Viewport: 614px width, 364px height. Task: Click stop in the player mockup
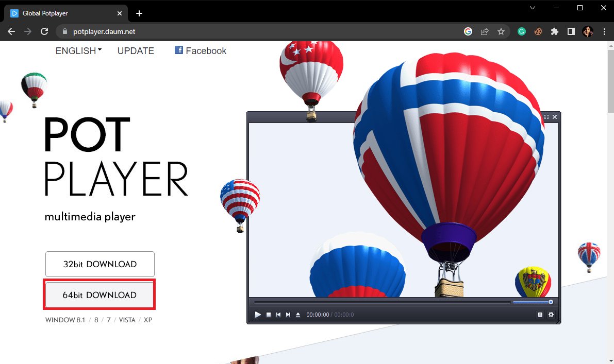point(269,315)
